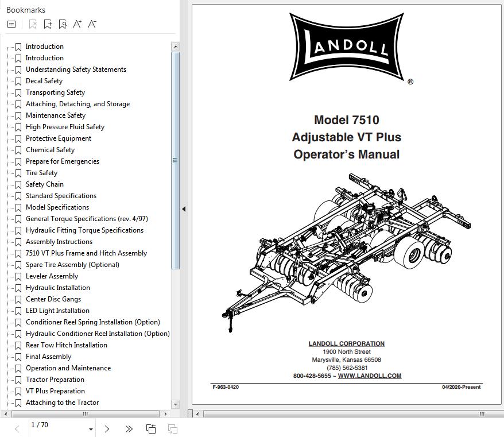Open Hydraulic Installation bookmark
Image resolution: width=504 pixels, height=437 pixels.
point(58,288)
